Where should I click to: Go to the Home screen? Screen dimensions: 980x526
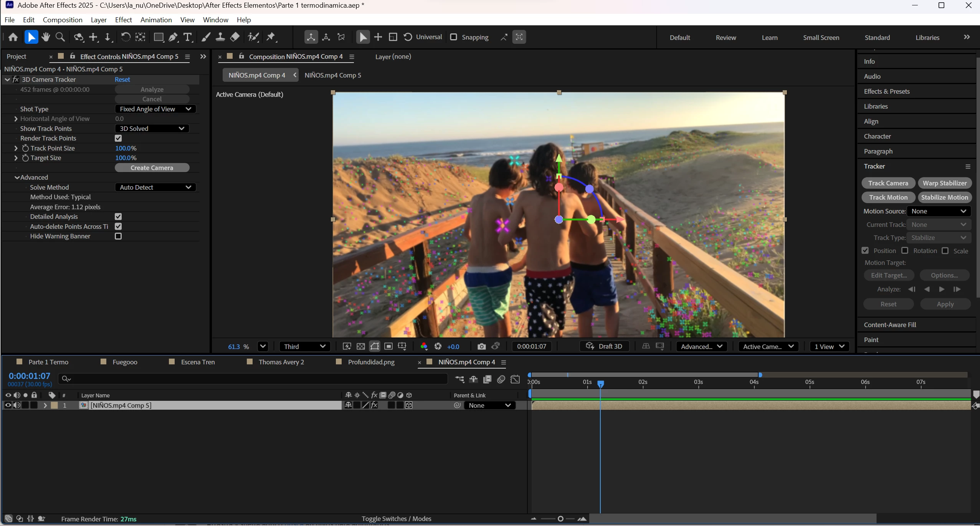tap(13, 37)
